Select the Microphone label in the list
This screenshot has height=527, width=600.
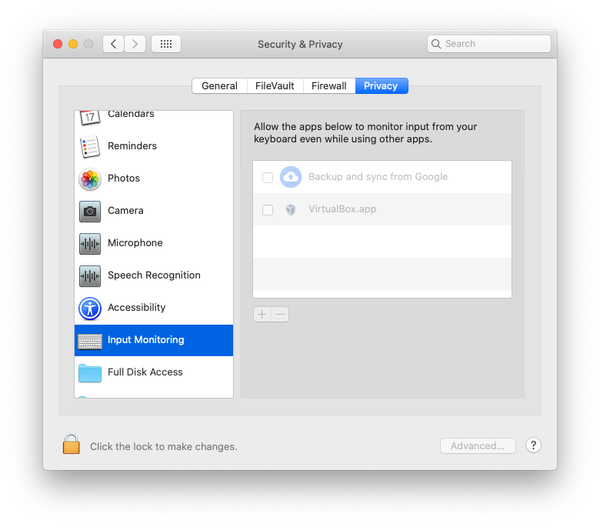point(135,243)
